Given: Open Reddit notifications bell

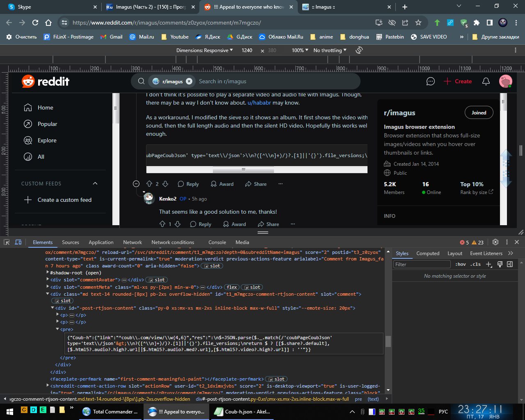Looking at the screenshot, I should pos(486,81).
